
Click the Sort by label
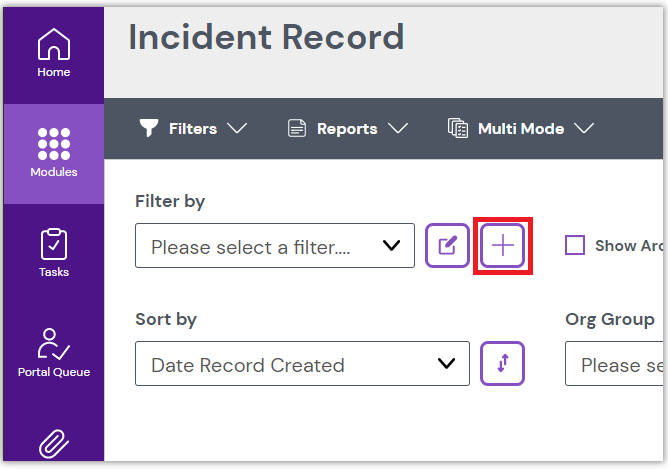point(166,319)
